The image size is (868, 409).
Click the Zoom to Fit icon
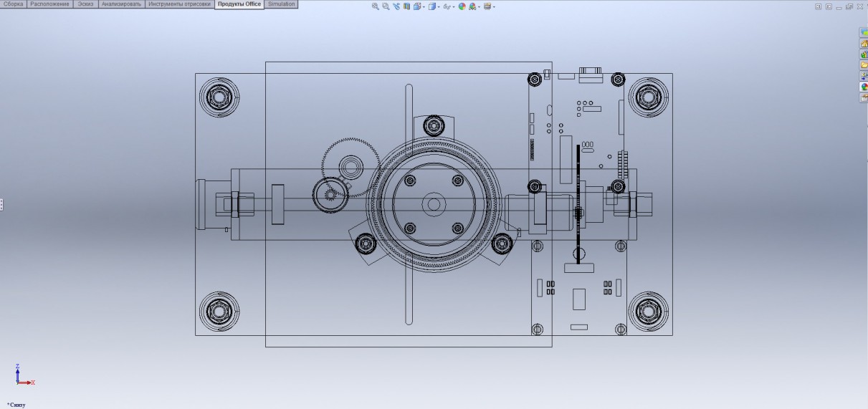pos(376,6)
